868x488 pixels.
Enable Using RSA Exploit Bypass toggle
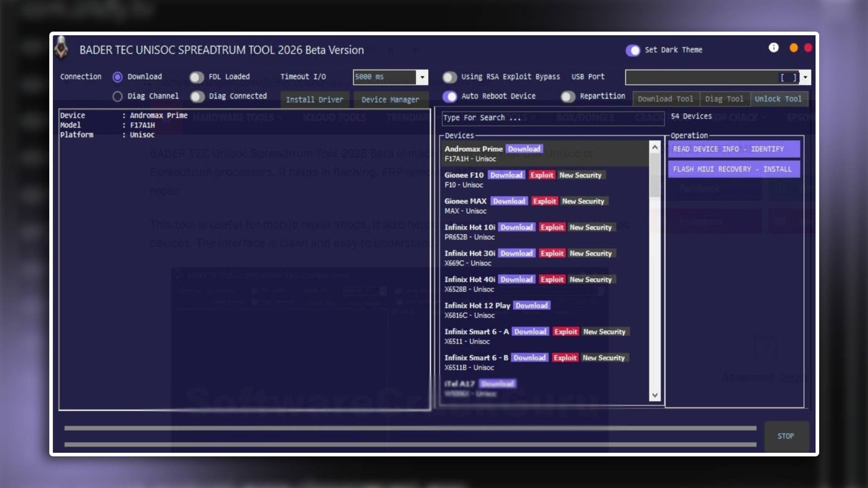tap(449, 77)
